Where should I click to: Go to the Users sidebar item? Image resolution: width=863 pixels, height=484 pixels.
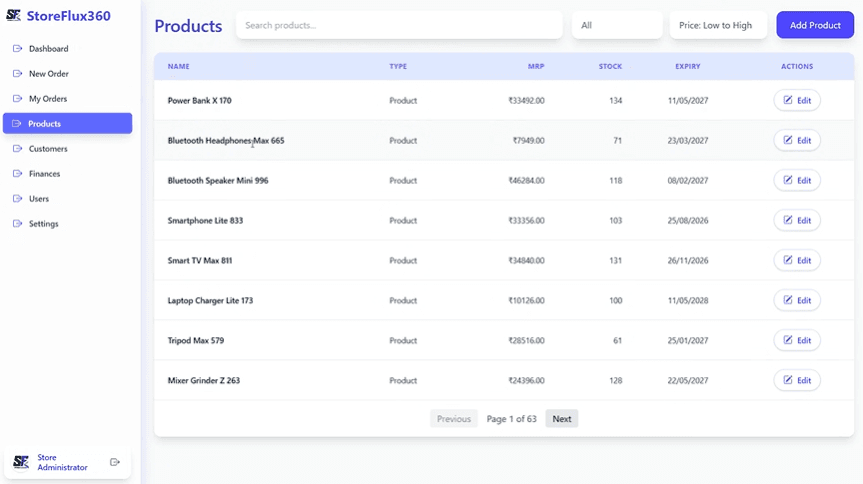click(39, 198)
